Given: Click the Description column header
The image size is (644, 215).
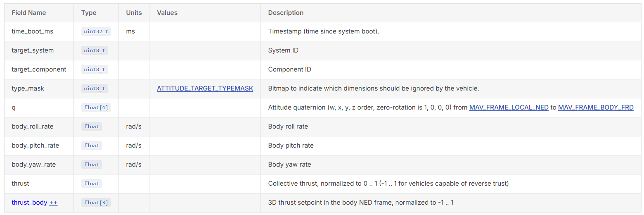Looking at the screenshot, I should [286, 13].
